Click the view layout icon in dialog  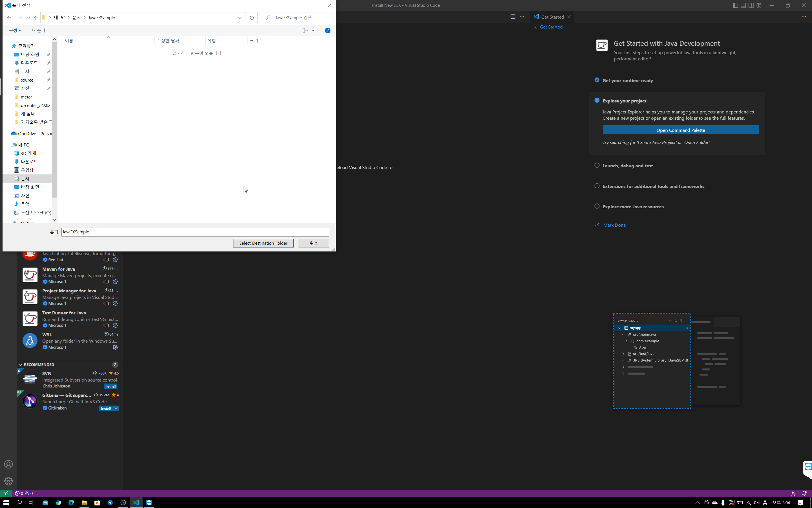click(306, 30)
